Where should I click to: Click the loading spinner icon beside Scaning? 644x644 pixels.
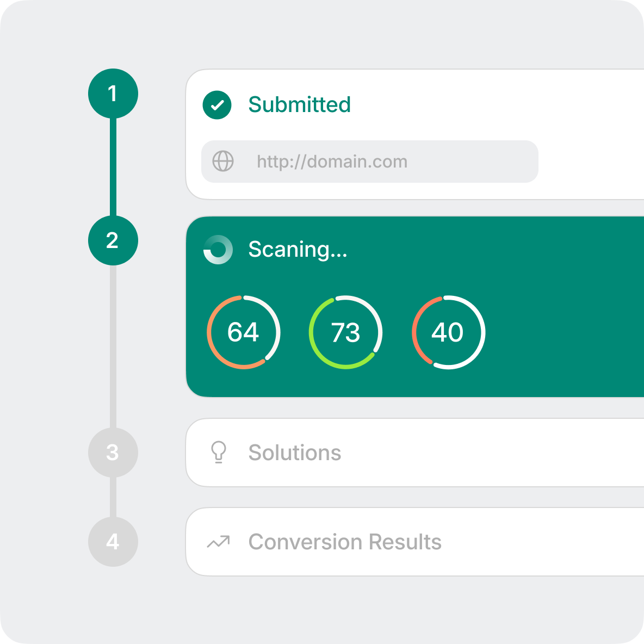click(x=218, y=250)
